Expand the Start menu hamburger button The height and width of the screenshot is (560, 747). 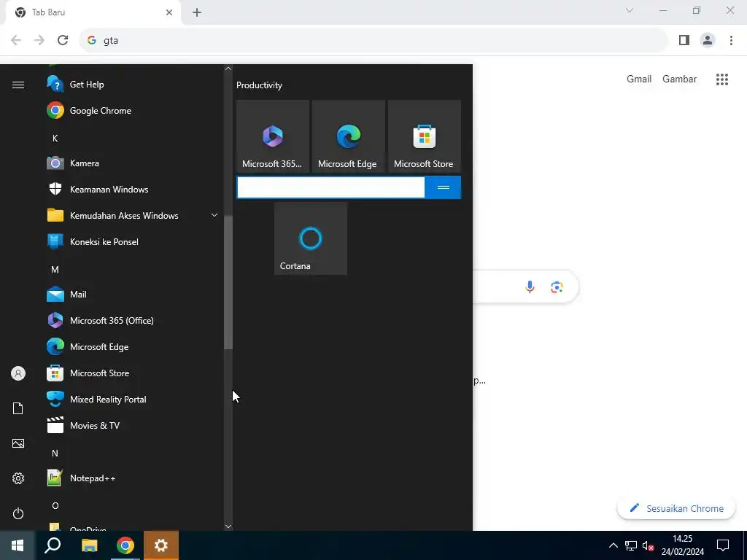pos(18,85)
